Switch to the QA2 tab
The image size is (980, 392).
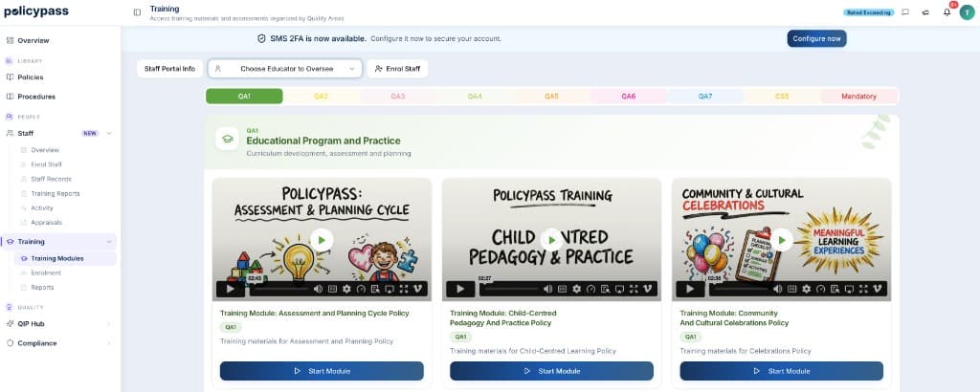[x=321, y=97]
